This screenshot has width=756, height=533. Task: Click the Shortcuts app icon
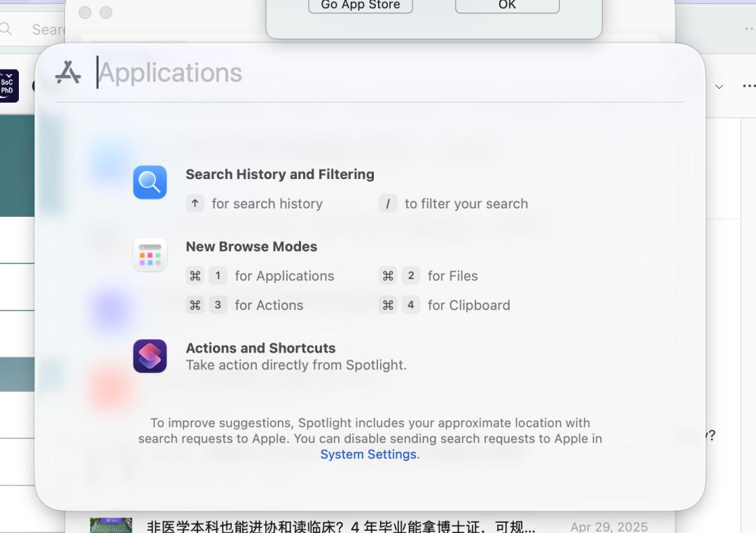(150, 356)
